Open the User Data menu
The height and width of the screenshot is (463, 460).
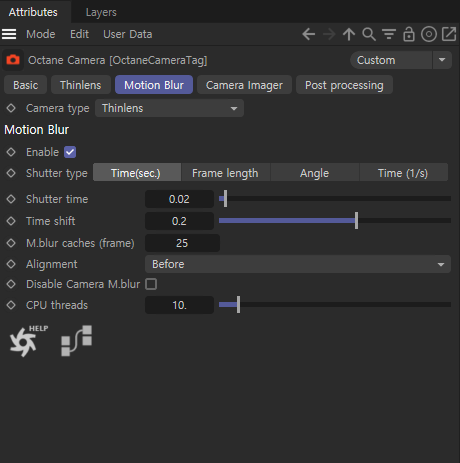coord(128,34)
